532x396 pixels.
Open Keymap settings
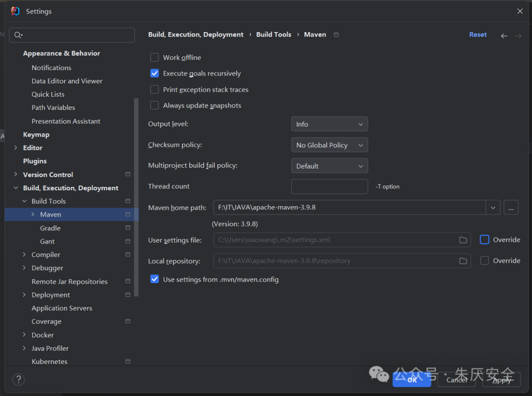tap(36, 135)
